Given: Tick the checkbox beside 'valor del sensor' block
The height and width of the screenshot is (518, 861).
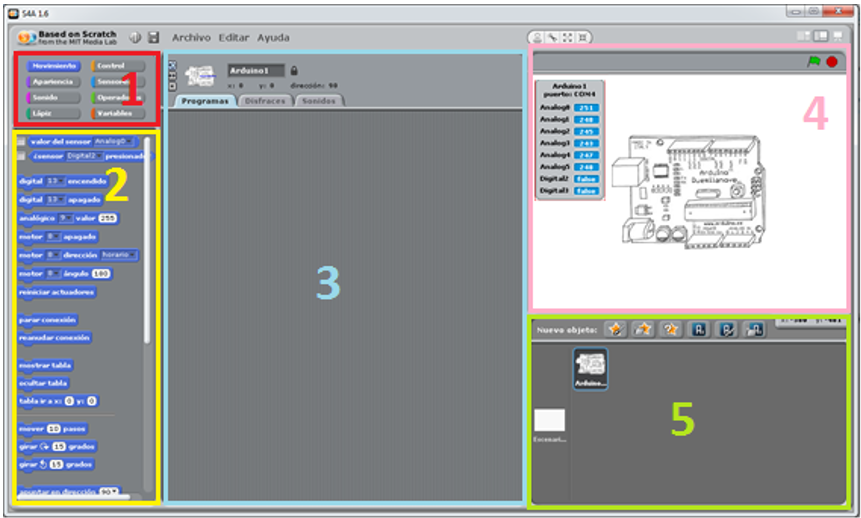Looking at the screenshot, I should click(x=22, y=142).
